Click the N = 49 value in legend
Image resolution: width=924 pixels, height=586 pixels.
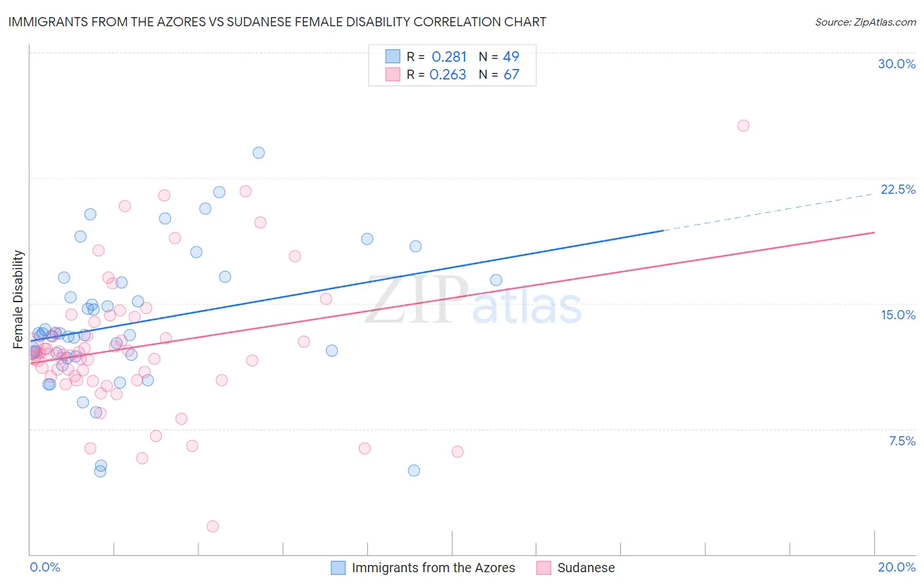tap(499, 56)
